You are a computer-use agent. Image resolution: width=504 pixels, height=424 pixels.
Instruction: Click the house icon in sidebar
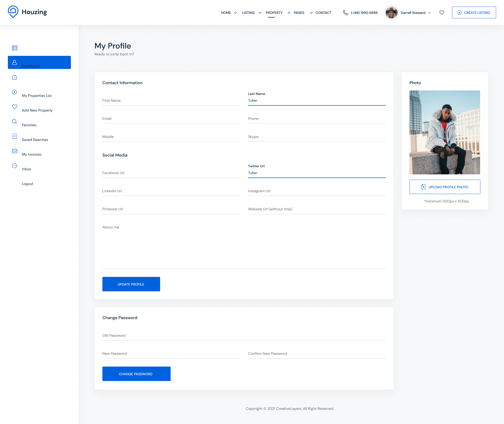click(x=14, y=77)
